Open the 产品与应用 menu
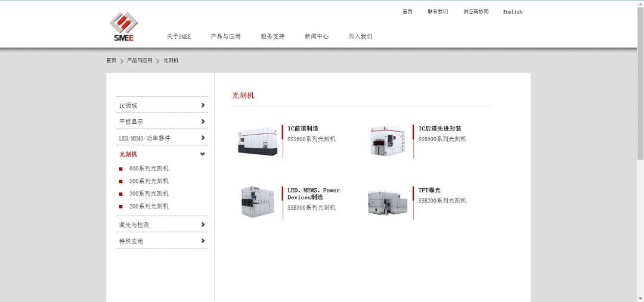The height and width of the screenshot is (302, 644). (225, 36)
